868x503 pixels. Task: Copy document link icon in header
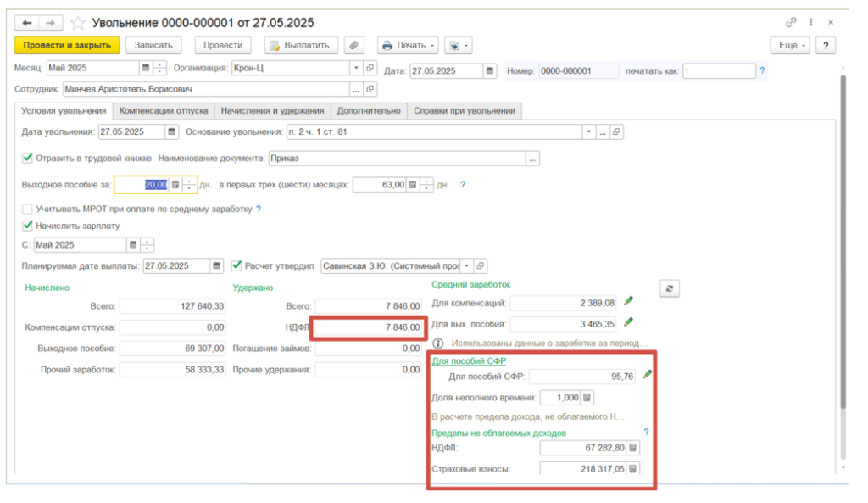(x=792, y=23)
